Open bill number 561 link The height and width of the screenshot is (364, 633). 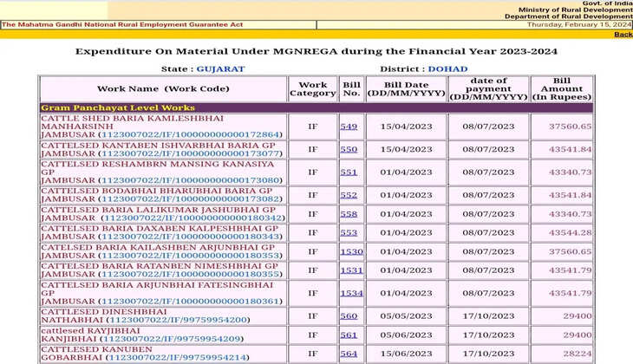point(349,335)
